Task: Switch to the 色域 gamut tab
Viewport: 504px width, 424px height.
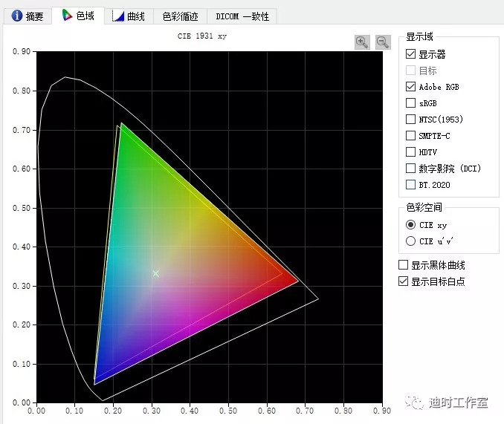Action: 78,16
